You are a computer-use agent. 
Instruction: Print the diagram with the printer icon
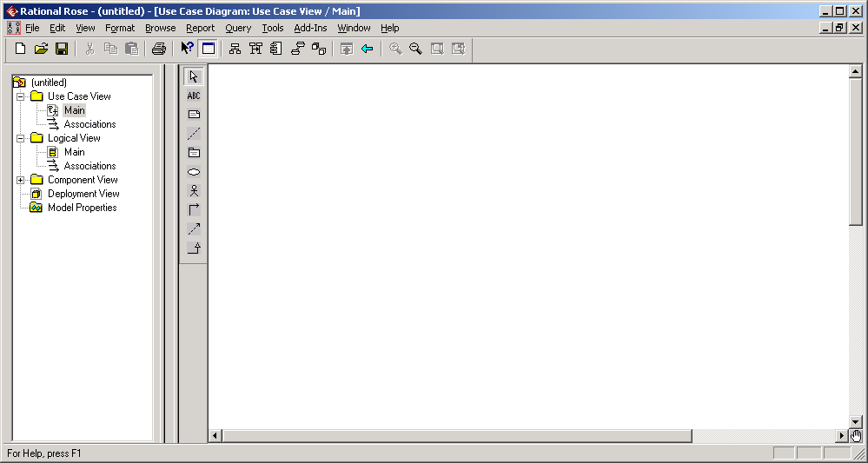pyautogui.click(x=159, y=49)
